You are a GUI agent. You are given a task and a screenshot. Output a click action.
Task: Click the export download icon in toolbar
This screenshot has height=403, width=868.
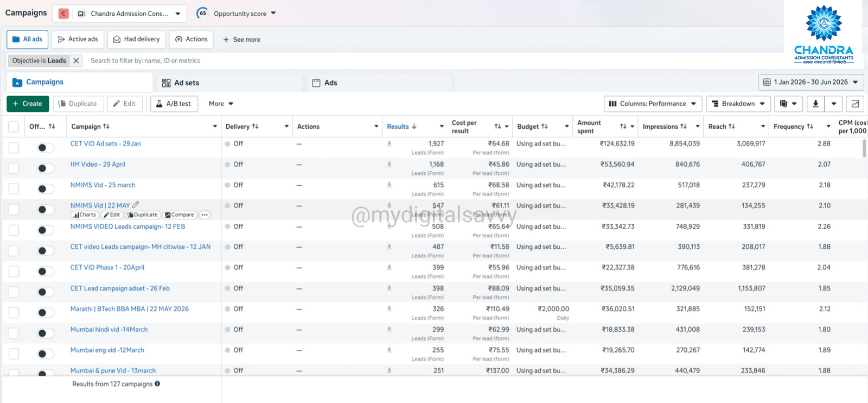click(815, 104)
